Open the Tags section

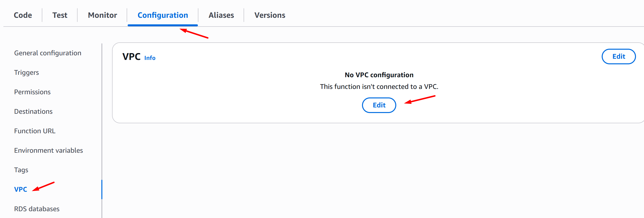[x=21, y=170]
